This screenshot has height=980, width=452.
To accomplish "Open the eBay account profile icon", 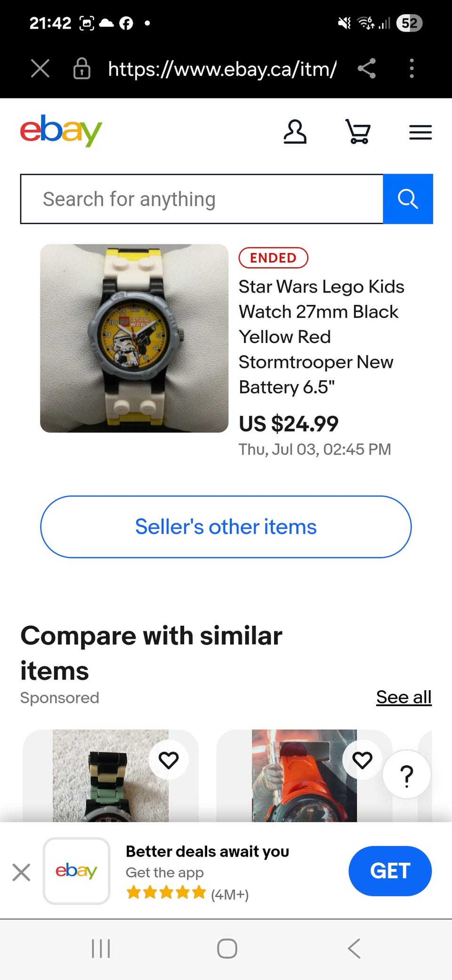I will pyautogui.click(x=295, y=131).
